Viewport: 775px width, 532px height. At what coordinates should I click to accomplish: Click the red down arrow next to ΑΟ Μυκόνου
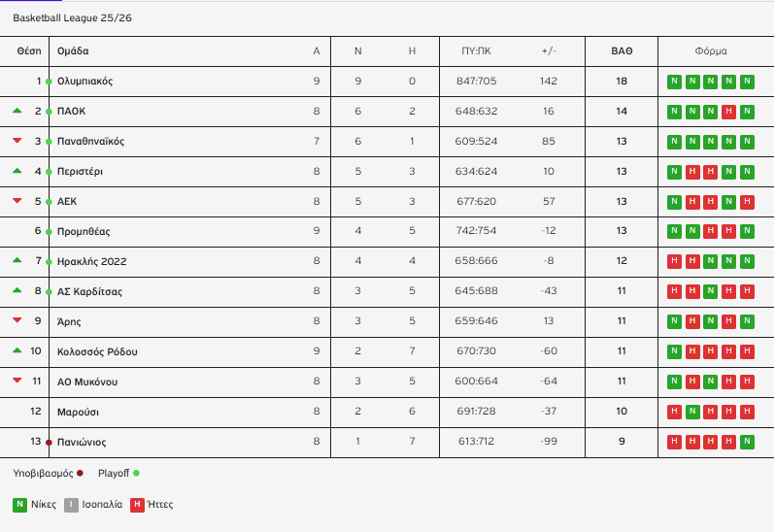click(x=17, y=382)
